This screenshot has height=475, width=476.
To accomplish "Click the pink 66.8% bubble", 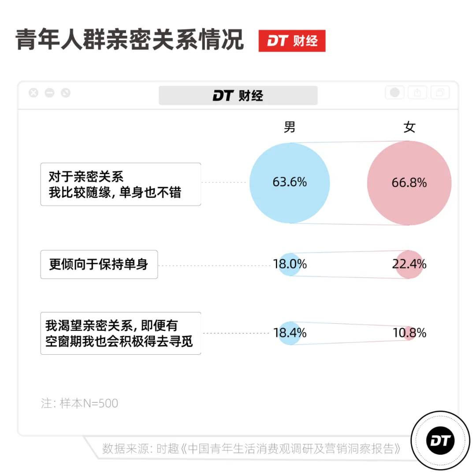I will tap(409, 183).
